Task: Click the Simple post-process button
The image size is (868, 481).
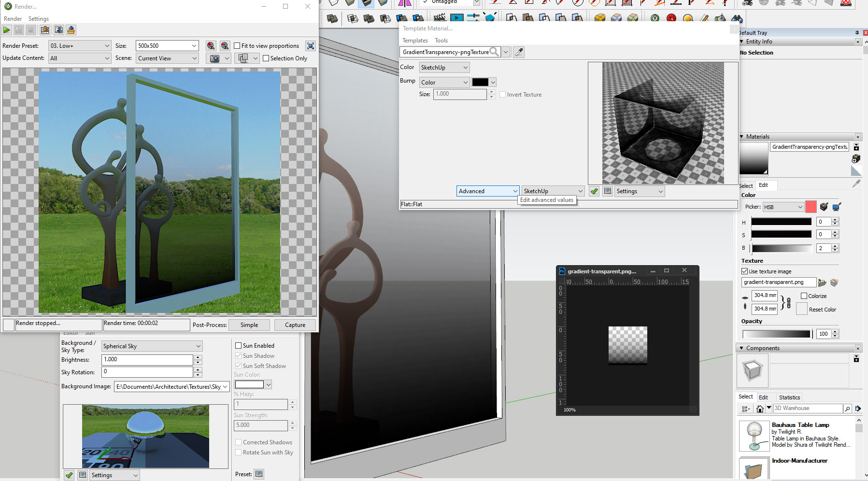Action: (x=249, y=325)
